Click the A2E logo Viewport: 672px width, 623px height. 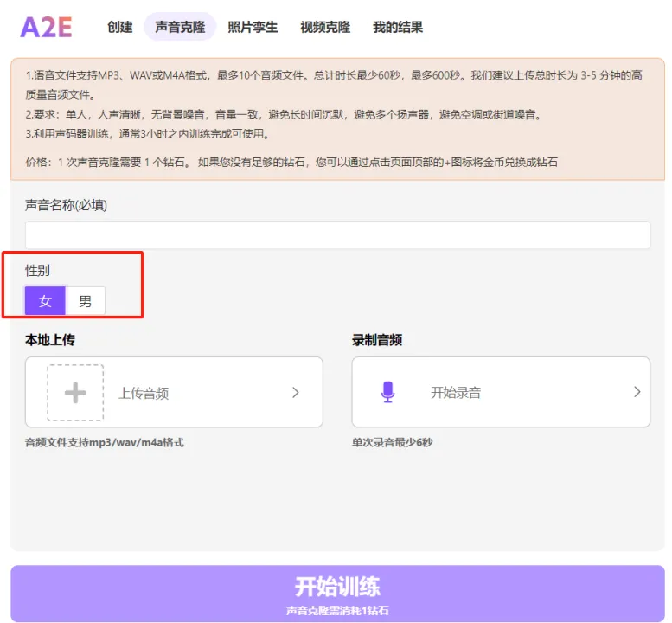[x=46, y=27]
